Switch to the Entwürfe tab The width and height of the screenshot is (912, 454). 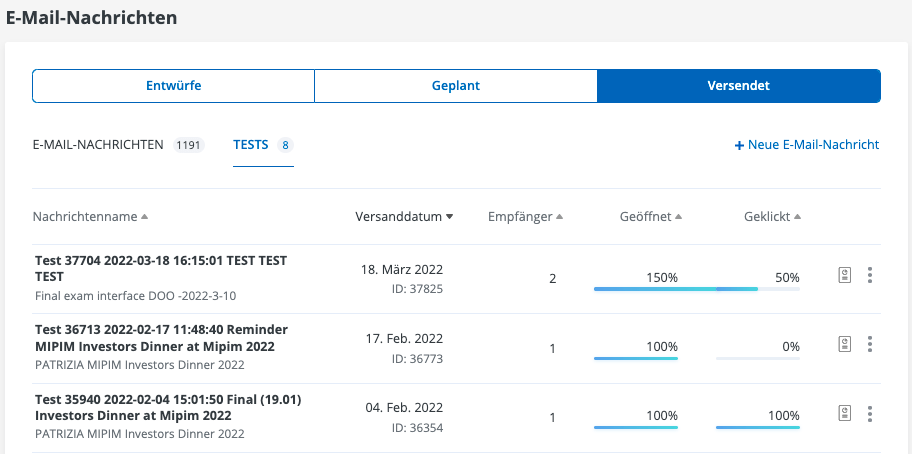click(x=174, y=86)
